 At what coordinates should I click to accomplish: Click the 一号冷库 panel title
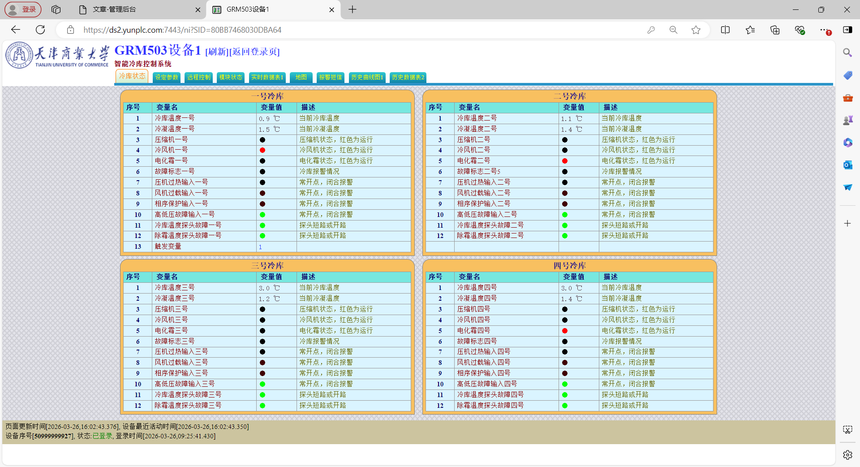pos(267,96)
